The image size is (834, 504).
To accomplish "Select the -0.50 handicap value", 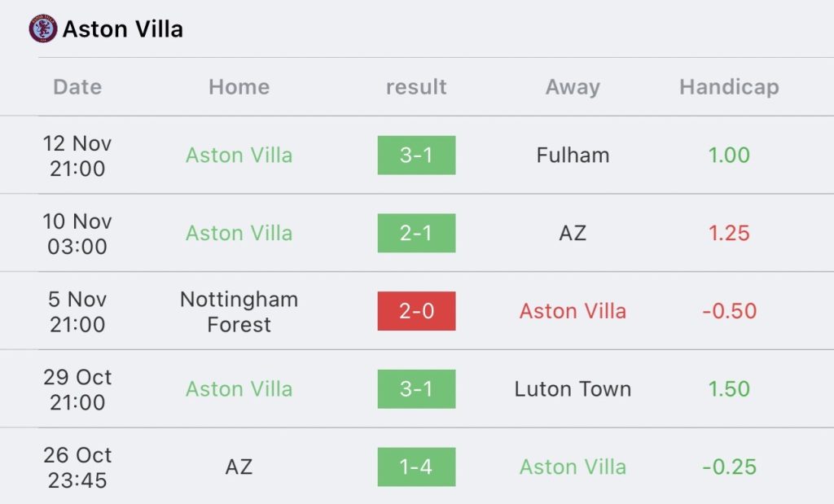I will point(729,311).
